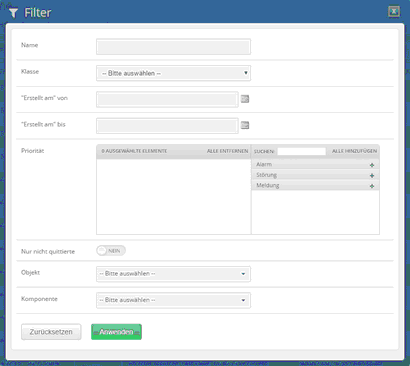Image resolution: width=410 pixels, height=366 pixels.
Task: Add Meldung priority with plus icon
Action: 372,186
